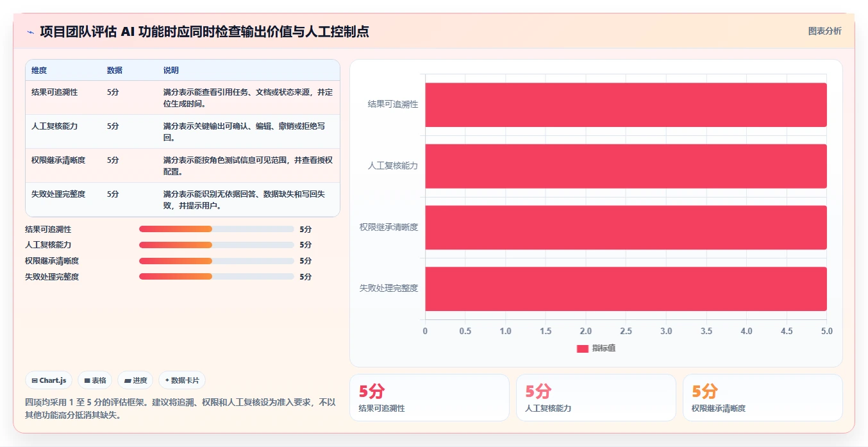Screen dimensions: 868x447
Task: Click the 指标值 legend label
Action: click(604, 348)
